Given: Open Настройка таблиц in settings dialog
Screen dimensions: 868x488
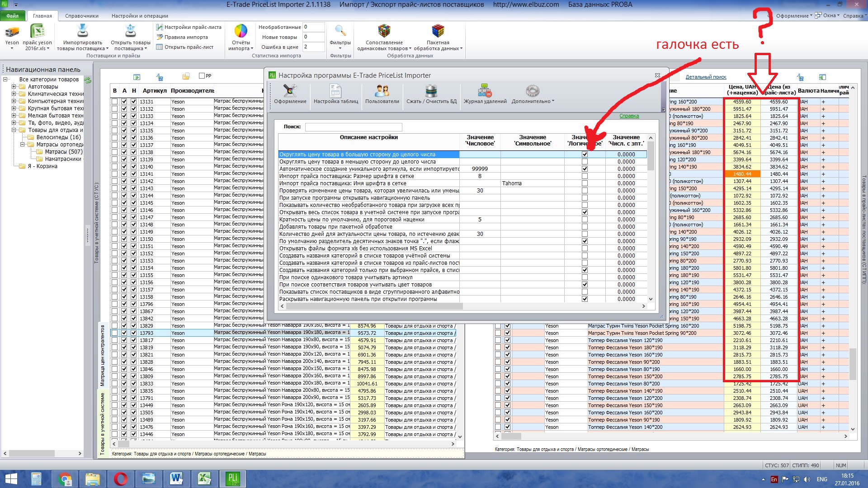Looking at the screenshot, I should pos(335,94).
